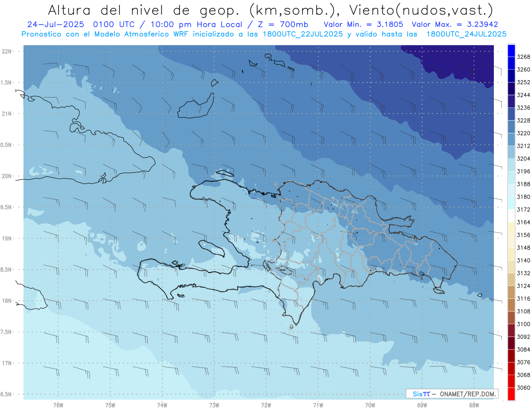
Task: Select the swatch between 3212 and 3204
Action: (511, 152)
